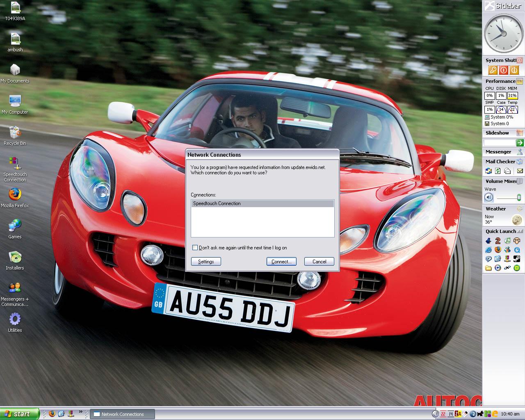Click the Wave volume slider handle
The height and width of the screenshot is (420, 525).
pos(518,198)
